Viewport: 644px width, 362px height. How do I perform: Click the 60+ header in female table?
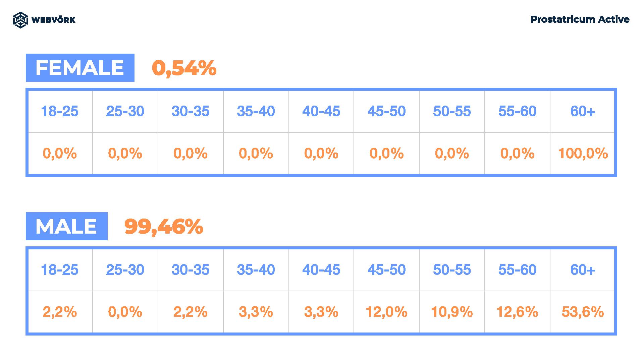(583, 111)
